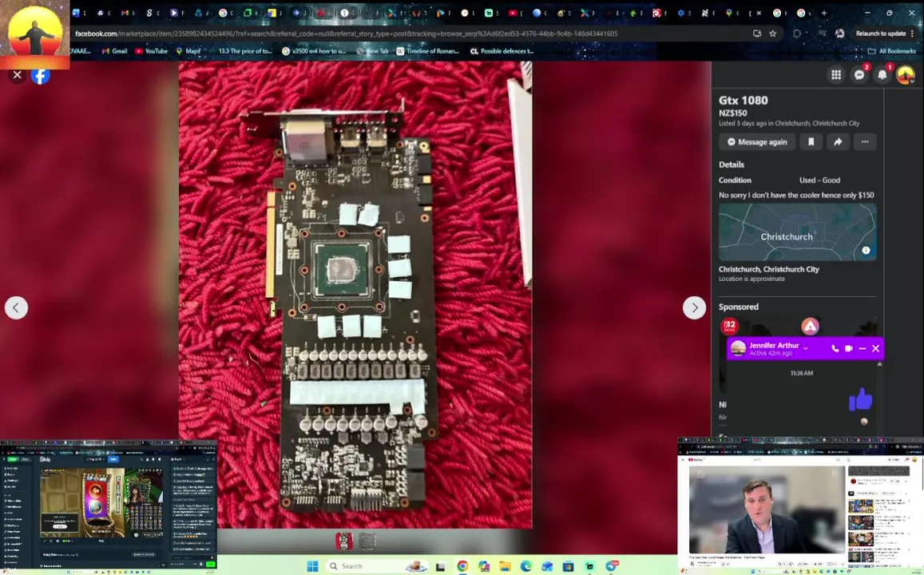Start voice call with Jennifer Arthur

pyautogui.click(x=835, y=348)
